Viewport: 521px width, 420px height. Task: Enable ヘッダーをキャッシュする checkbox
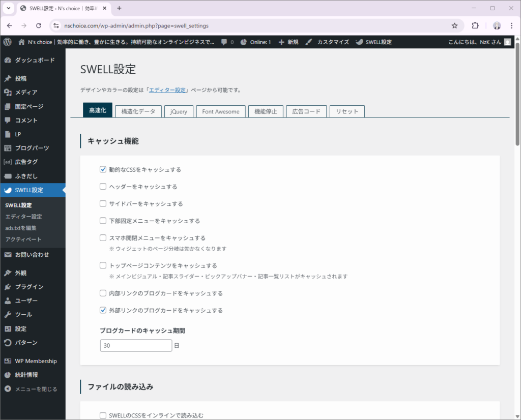click(x=103, y=187)
